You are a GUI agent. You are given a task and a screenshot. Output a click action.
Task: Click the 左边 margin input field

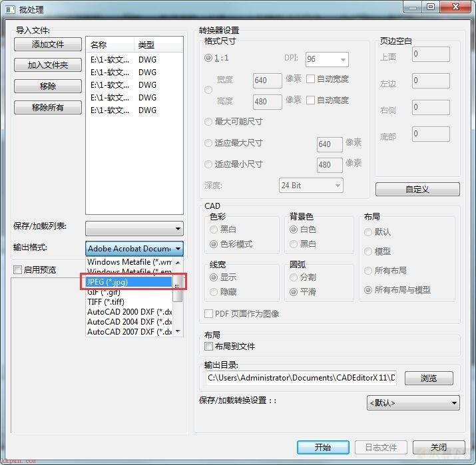[x=431, y=80]
